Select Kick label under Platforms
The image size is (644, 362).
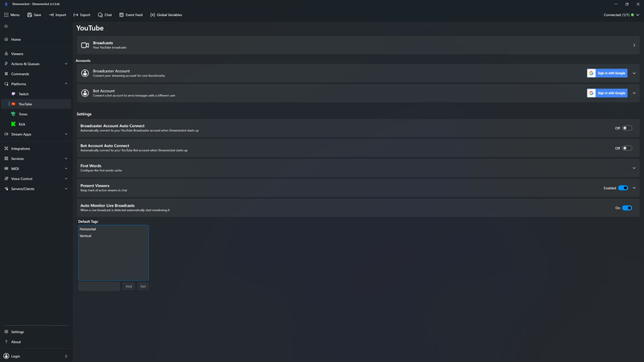click(23, 124)
